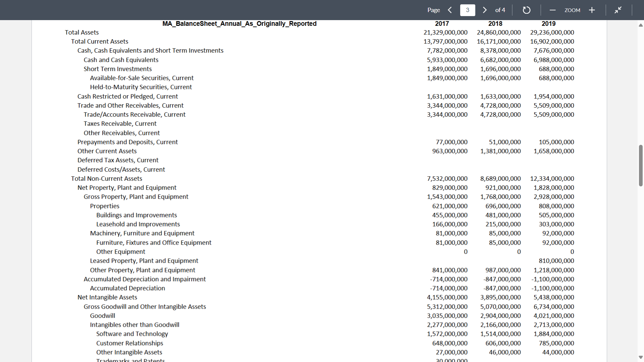Click the page number input field
Image resolution: width=644 pixels, height=362 pixels.
[x=468, y=10]
